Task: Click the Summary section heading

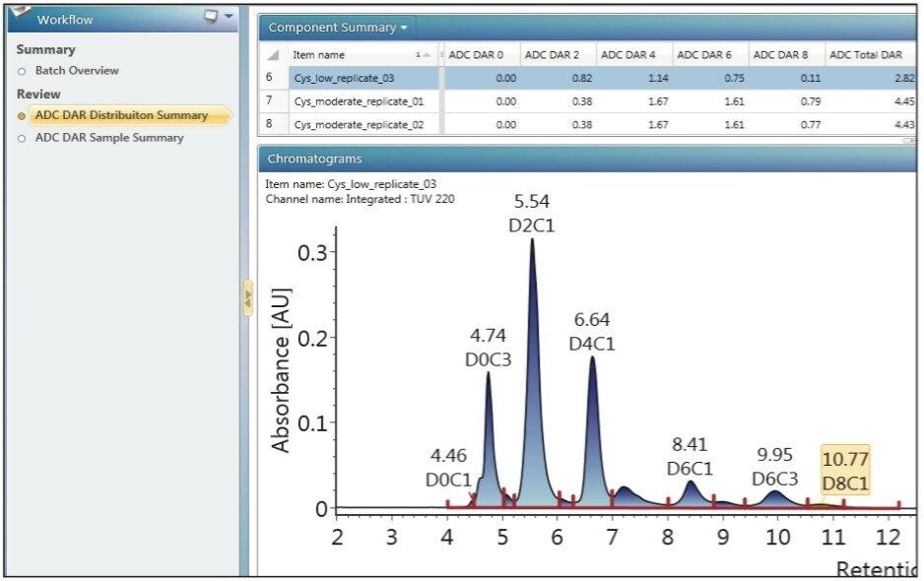Action: point(45,47)
